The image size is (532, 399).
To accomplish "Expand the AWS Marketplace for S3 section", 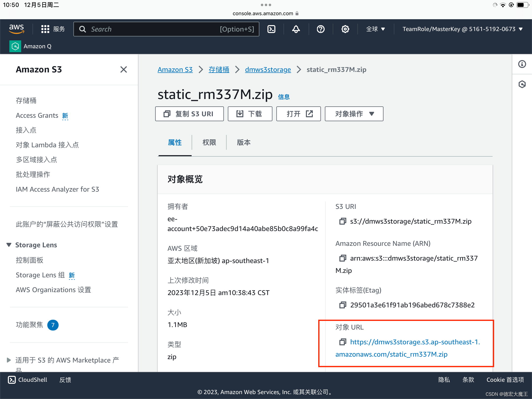I will 9,360.
